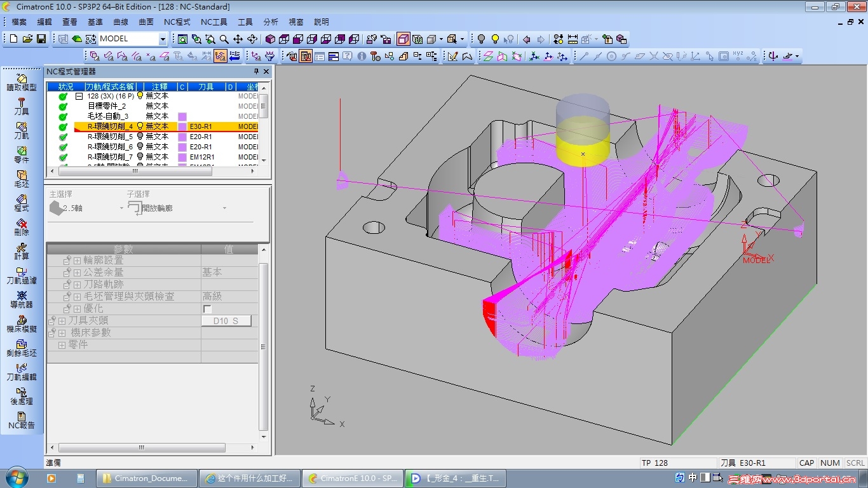Collapse the 128 (3X) tree node
The image size is (868, 488).
[79, 96]
